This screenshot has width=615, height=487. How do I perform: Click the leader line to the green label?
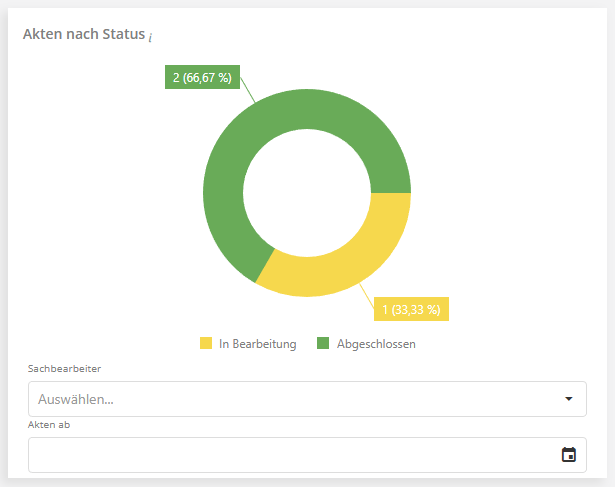248,95
